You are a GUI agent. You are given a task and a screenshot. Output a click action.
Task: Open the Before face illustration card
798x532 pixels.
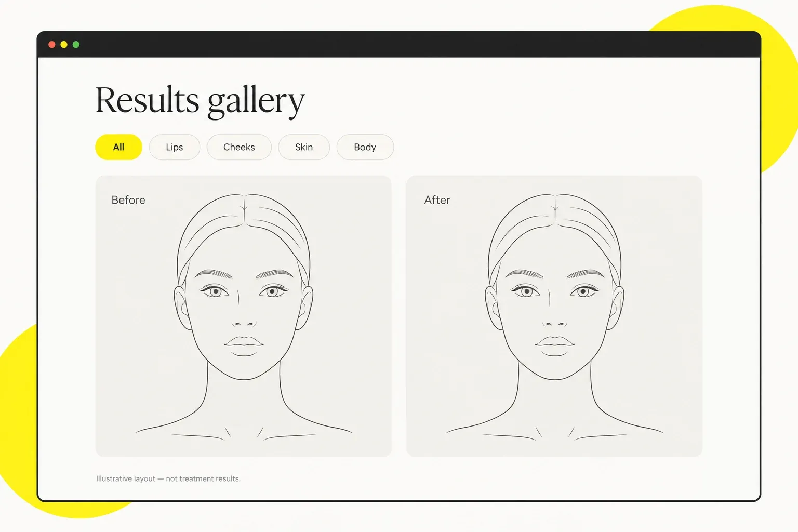(244, 316)
